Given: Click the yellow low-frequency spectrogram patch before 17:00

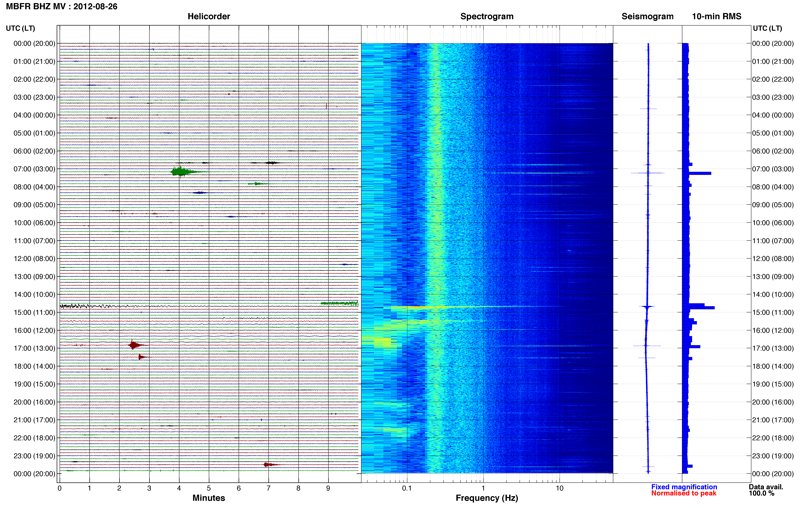Looking at the screenshot, I should pyautogui.click(x=382, y=343).
